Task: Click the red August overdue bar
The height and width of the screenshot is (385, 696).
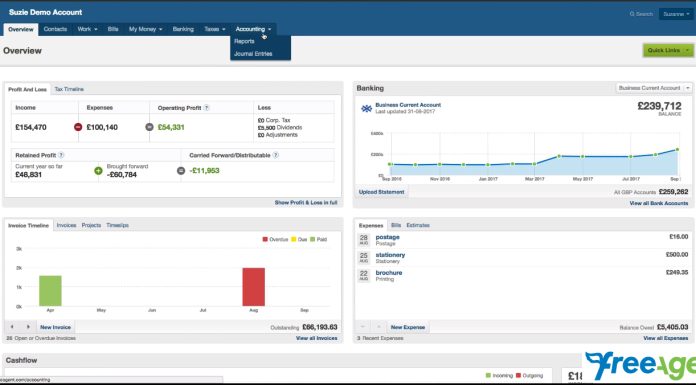Action: pyautogui.click(x=253, y=287)
